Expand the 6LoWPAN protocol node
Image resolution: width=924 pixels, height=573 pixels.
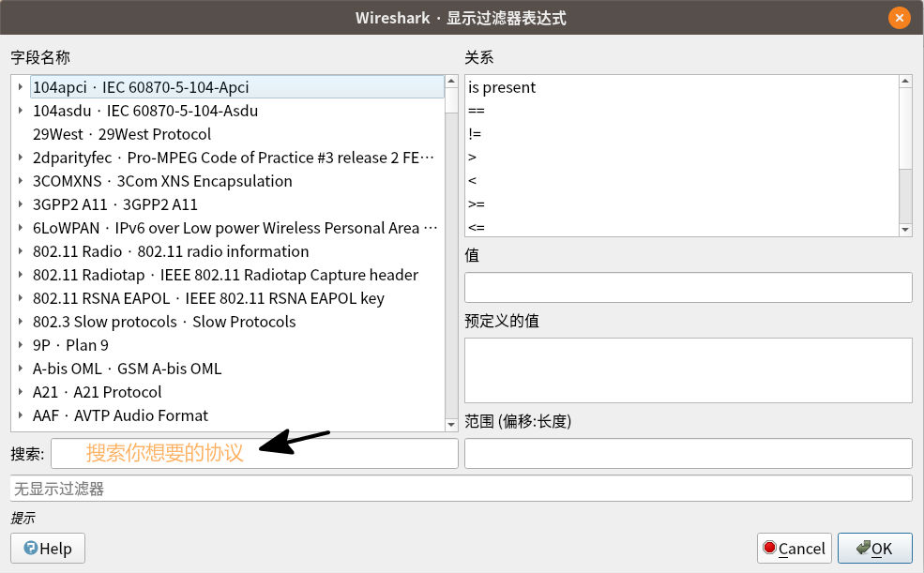point(21,227)
